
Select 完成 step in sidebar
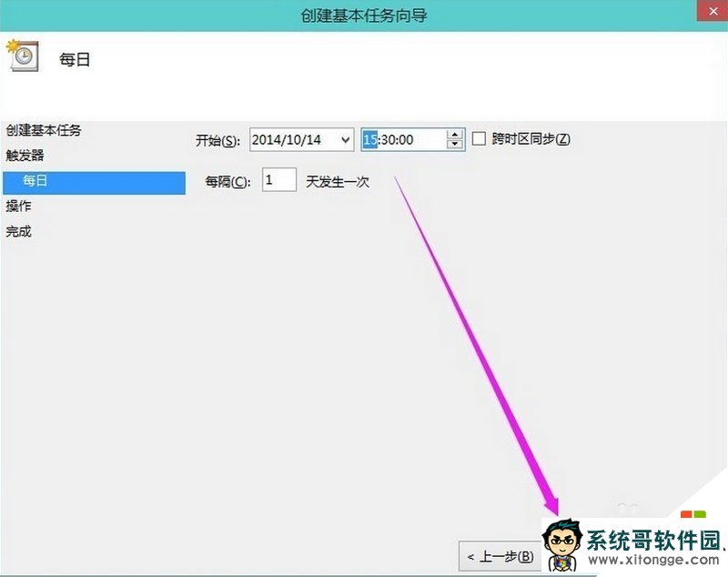click(19, 231)
